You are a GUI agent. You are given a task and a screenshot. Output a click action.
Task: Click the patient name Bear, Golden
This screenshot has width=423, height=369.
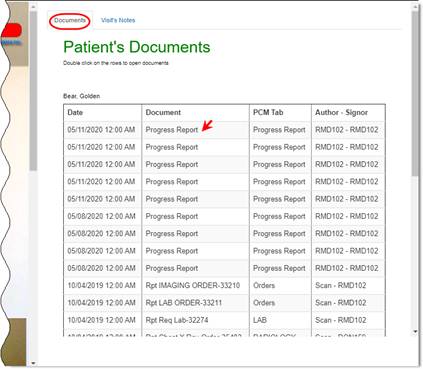81,96
